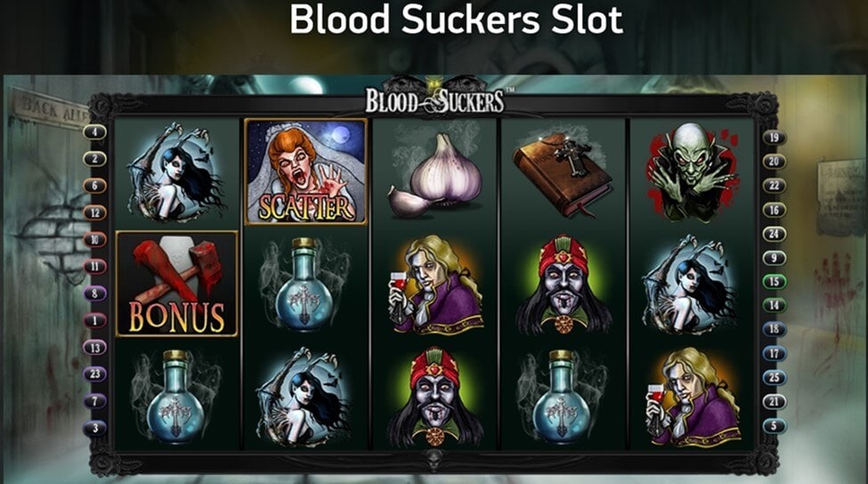Image resolution: width=868 pixels, height=484 pixels.
Task: Click the turbaned vampire on fourth reel
Action: 564,285
